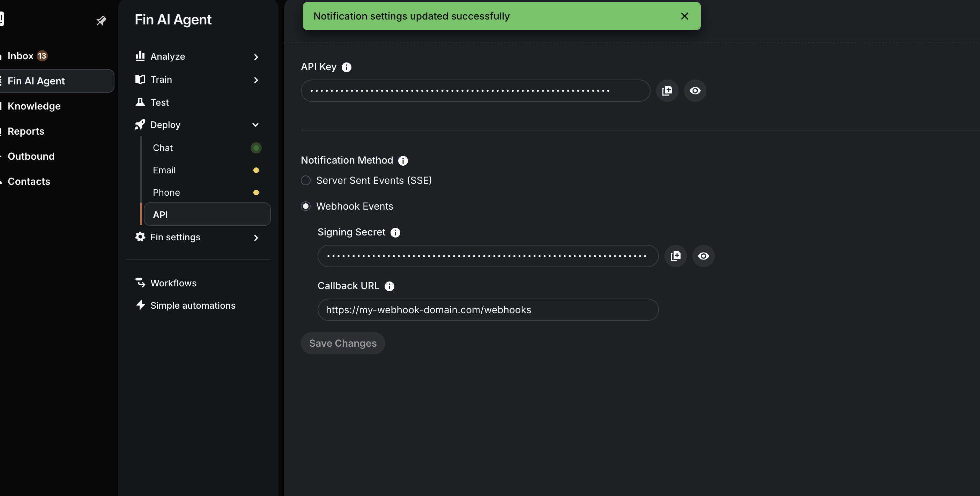The width and height of the screenshot is (980, 496).
Task: Click into the Callback URL field
Action: [x=487, y=310]
